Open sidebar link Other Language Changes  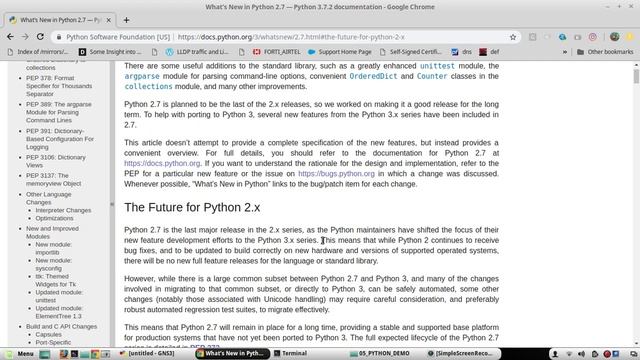pos(49,198)
